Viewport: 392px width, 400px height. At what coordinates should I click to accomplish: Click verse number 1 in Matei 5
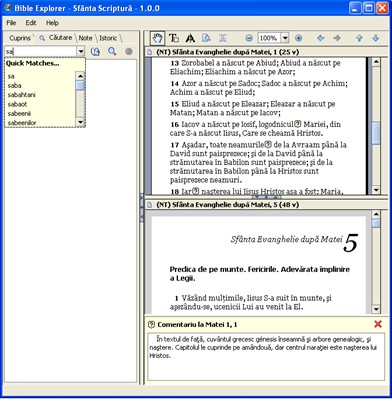point(177,298)
